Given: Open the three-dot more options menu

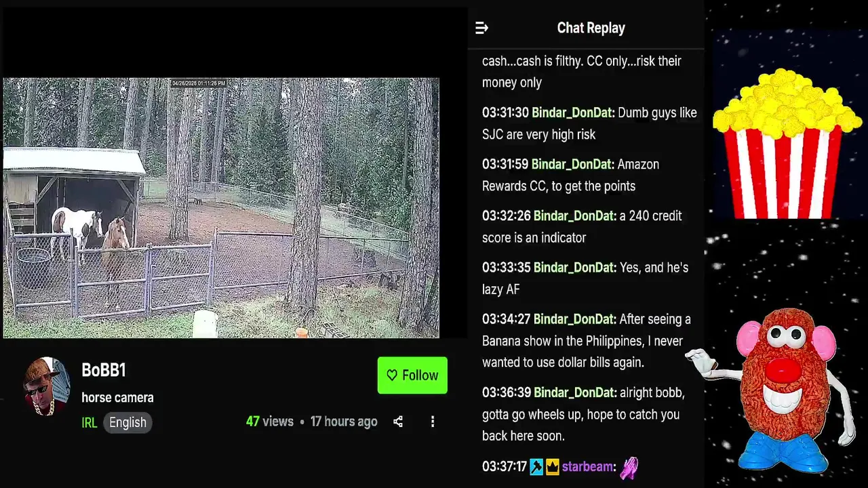Looking at the screenshot, I should tap(433, 422).
